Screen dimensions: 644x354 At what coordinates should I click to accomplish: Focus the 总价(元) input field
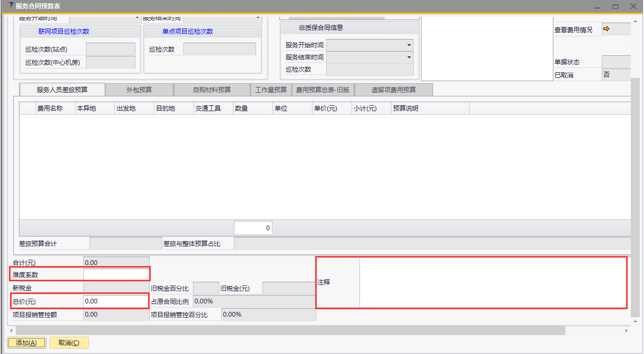pos(116,301)
